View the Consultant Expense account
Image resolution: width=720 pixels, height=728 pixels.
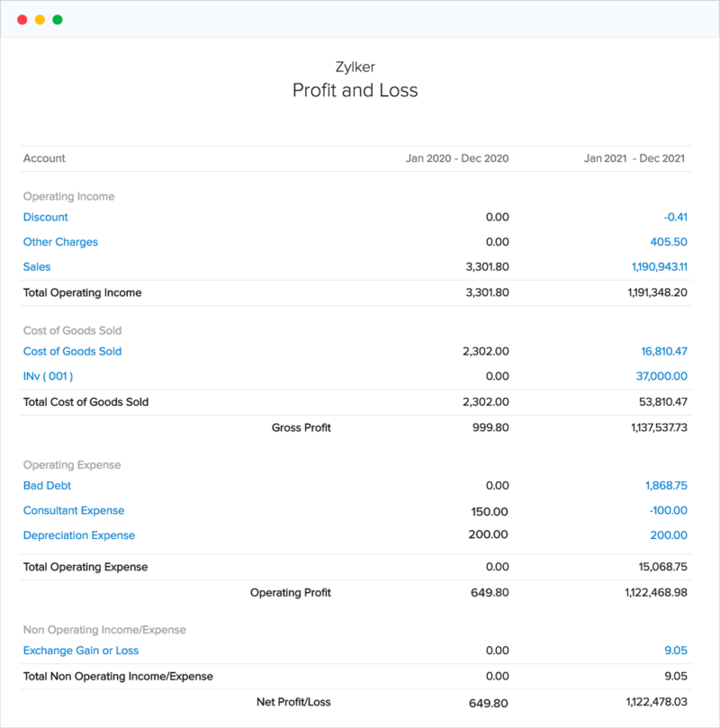click(73, 510)
